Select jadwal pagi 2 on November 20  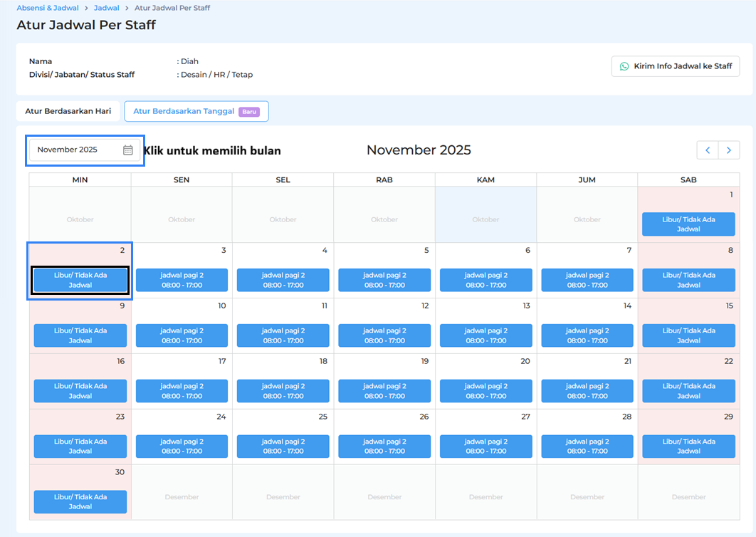(x=485, y=391)
